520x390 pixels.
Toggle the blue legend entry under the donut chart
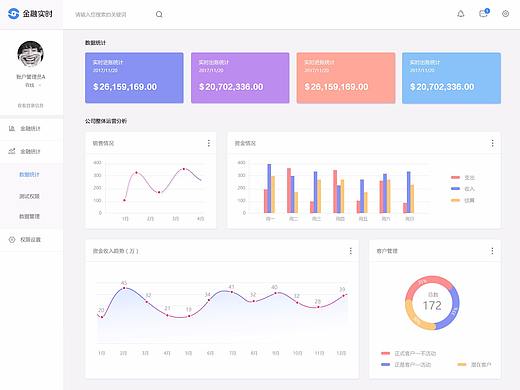click(x=406, y=365)
